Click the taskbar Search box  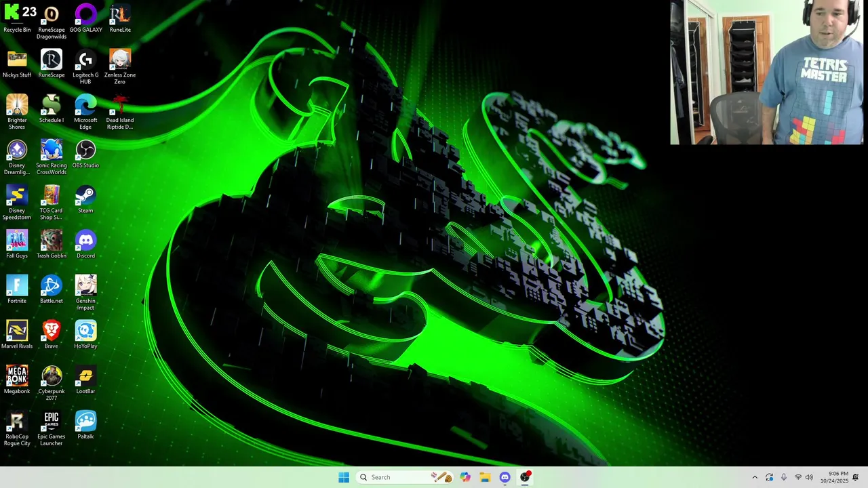[406, 477]
